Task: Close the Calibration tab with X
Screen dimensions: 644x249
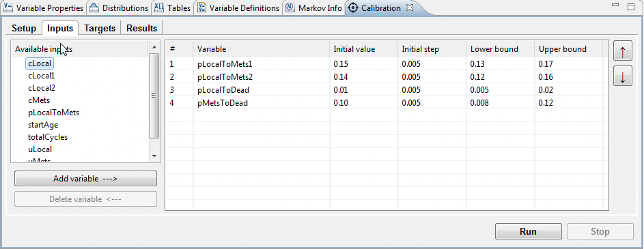Action: click(x=410, y=8)
